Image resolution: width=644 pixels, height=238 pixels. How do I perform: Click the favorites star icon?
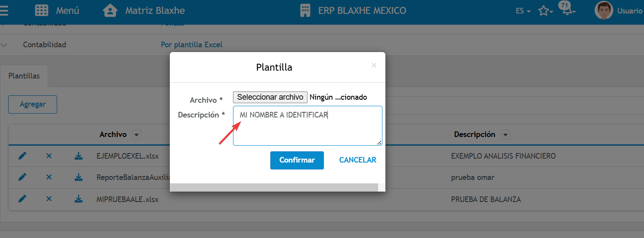(544, 11)
